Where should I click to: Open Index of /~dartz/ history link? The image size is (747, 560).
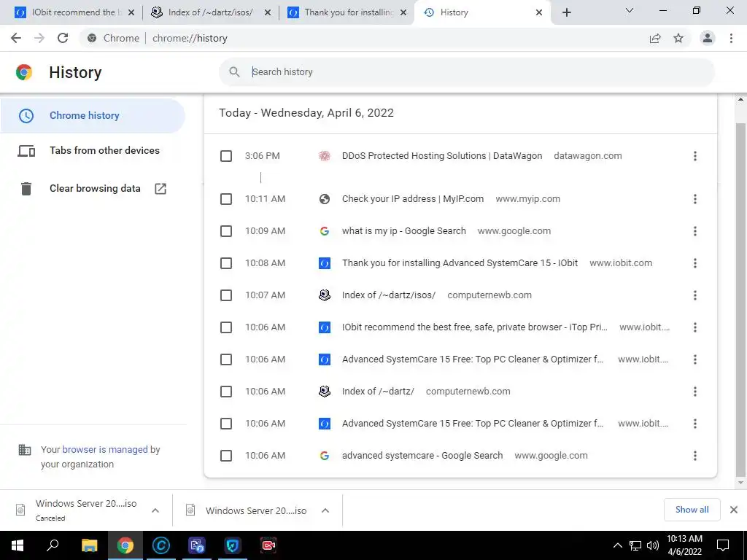click(x=378, y=392)
